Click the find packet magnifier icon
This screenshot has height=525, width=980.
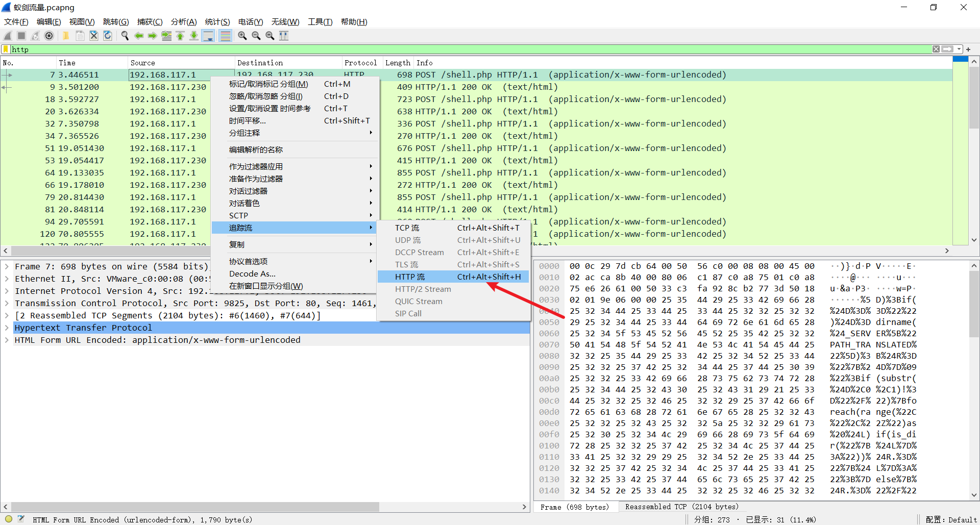(x=125, y=36)
